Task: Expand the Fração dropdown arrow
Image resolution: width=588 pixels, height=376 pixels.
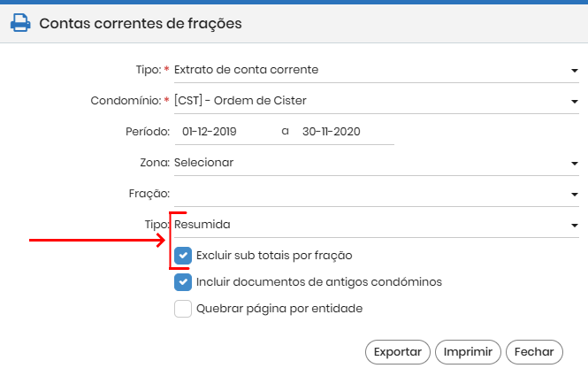Action: coord(574,195)
